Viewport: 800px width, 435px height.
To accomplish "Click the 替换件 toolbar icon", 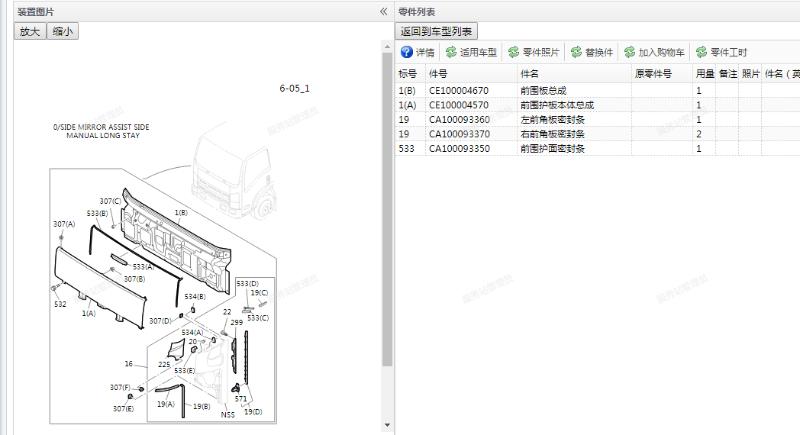I will (x=577, y=52).
